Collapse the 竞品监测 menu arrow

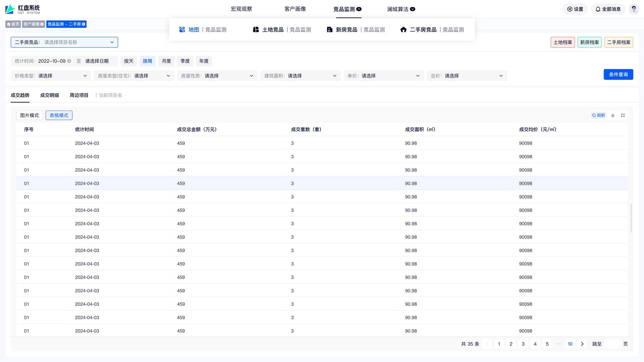pyautogui.click(x=359, y=9)
